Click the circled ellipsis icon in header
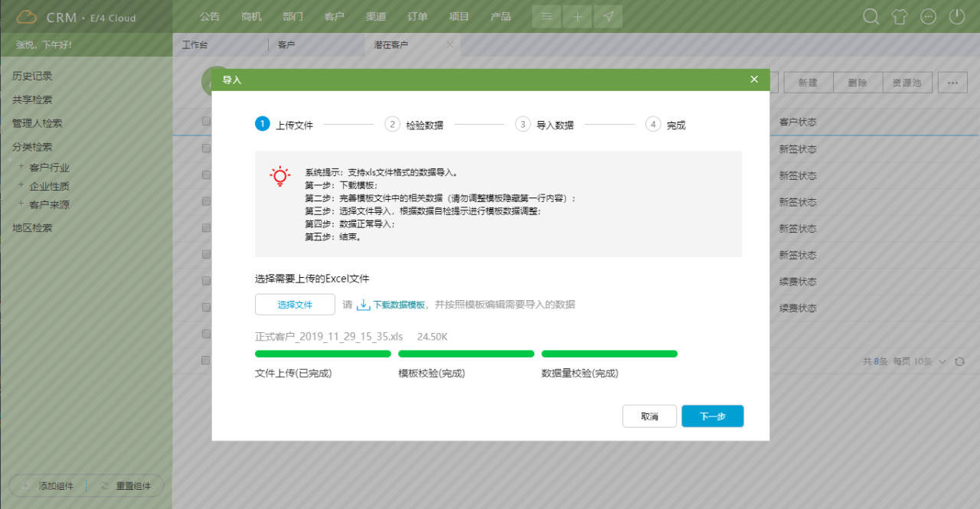Viewport: 980px width, 509px height. click(x=928, y=17)
